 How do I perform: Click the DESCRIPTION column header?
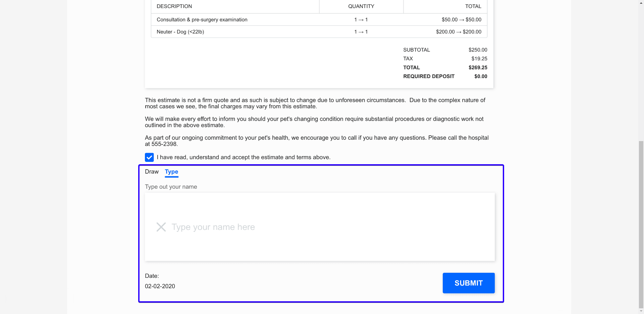(174, 6)
